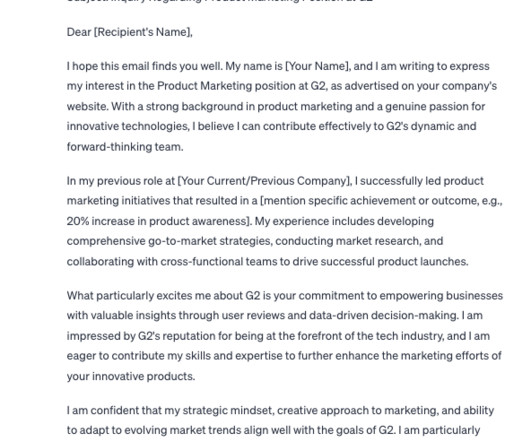Click the "Dear [Recipient's Name]," greeting line

pos(130,32)
